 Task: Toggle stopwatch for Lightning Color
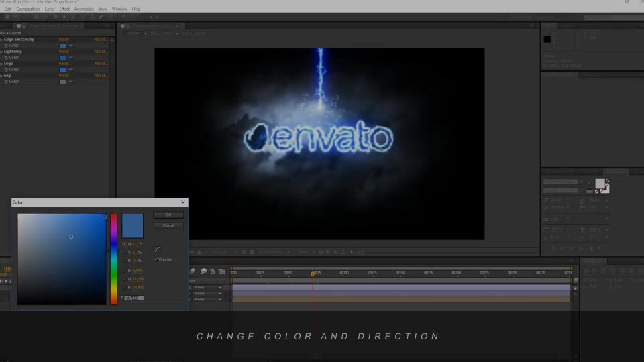pyautogui.click(x=6, y=58)
